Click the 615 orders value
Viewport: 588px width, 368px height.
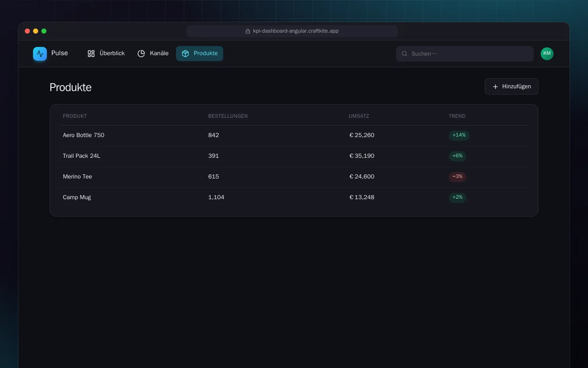tap(214, 177)
